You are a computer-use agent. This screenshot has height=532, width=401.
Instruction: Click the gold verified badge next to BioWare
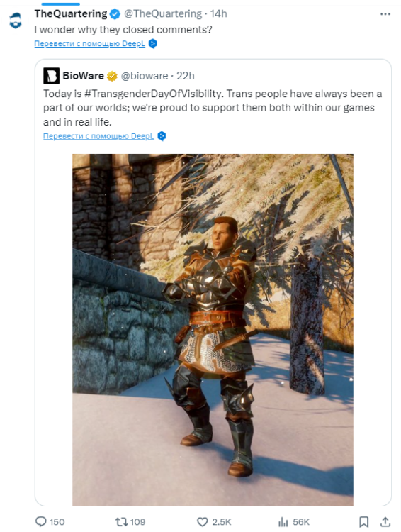pyautogui.click(x=112, y=76)
